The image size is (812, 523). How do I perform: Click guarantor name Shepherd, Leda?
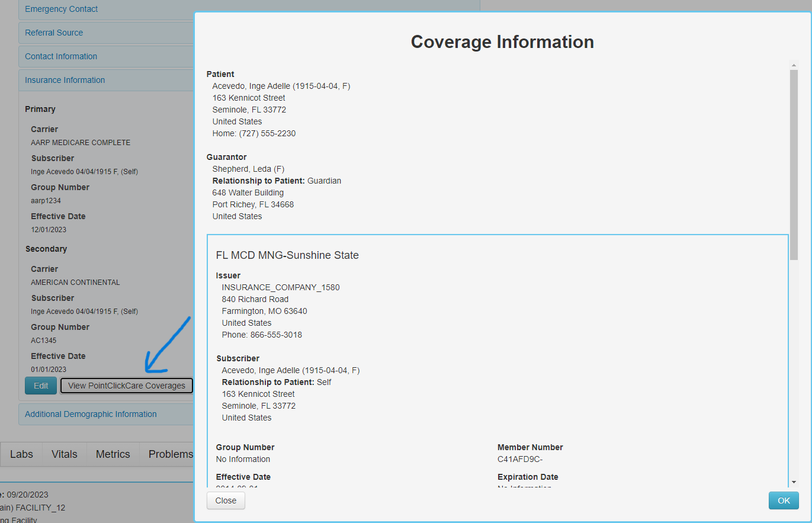248,169
